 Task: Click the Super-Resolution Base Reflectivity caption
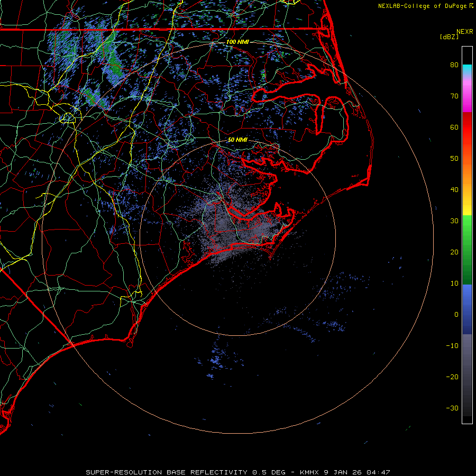167,472
